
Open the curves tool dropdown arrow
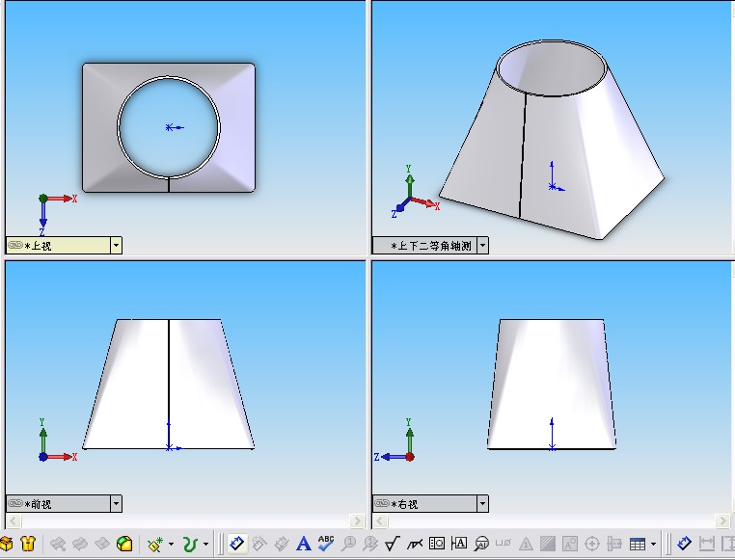(205, 544)
